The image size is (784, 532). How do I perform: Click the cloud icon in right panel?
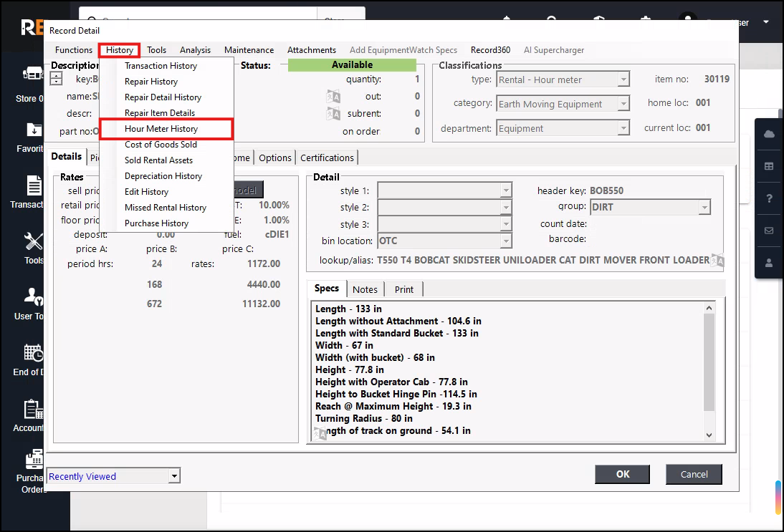pos(769,135)
